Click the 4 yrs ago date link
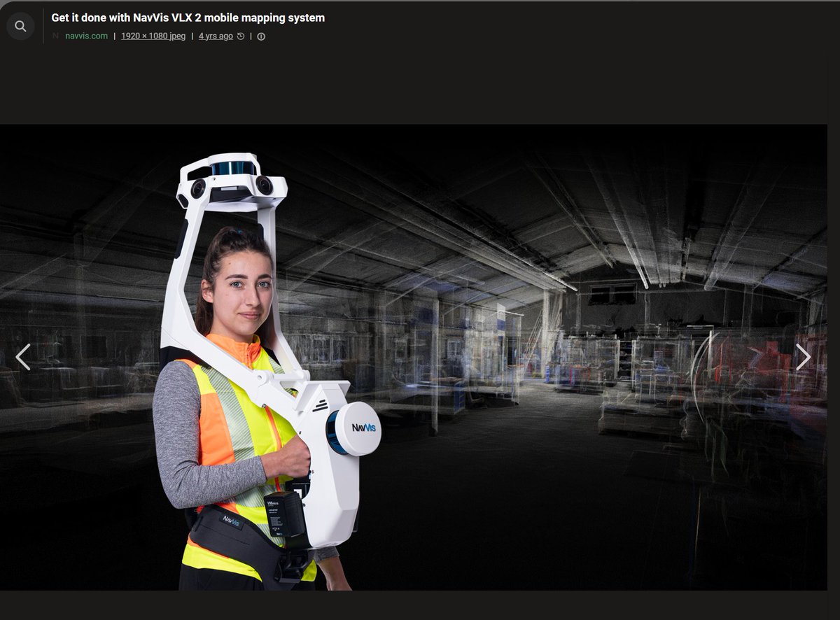The image size is (840, 620). point(216,36)
